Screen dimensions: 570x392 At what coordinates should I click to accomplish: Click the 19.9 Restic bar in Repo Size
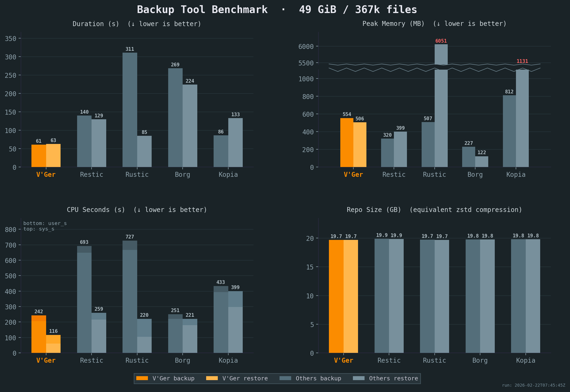pos(381,295)
